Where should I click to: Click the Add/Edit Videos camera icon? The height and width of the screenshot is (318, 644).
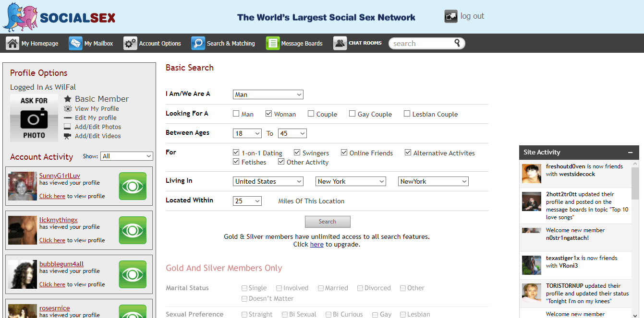(x=68, y=136)
